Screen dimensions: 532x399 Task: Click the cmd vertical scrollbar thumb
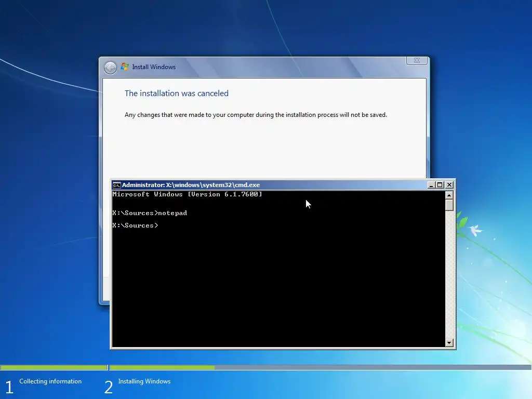pyautogui.click(x=449, y=205)
